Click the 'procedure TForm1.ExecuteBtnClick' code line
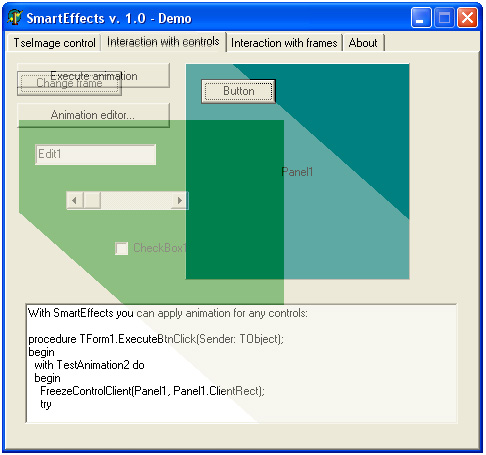 tap(156, 339)
